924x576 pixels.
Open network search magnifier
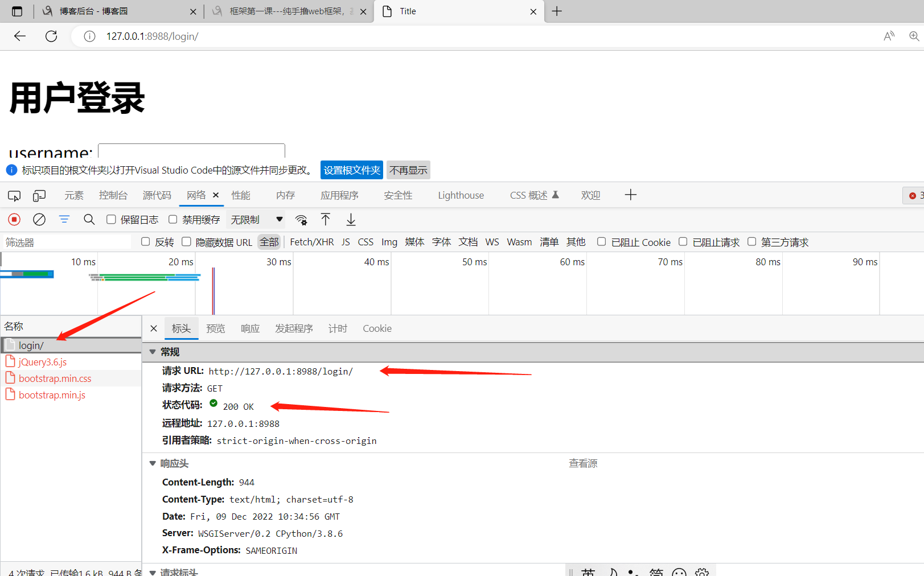(x=89, y=220)
